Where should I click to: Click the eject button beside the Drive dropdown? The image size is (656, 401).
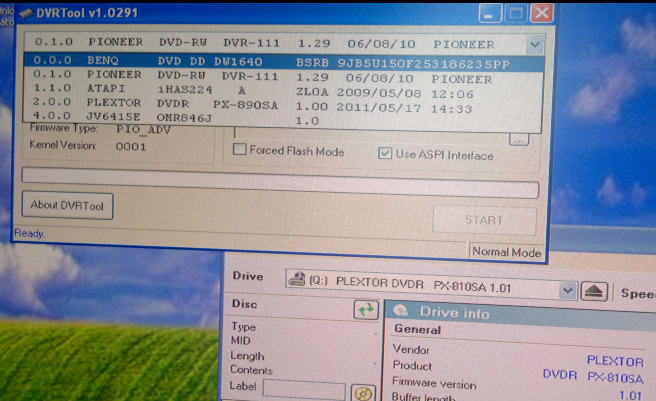point(594,291)
